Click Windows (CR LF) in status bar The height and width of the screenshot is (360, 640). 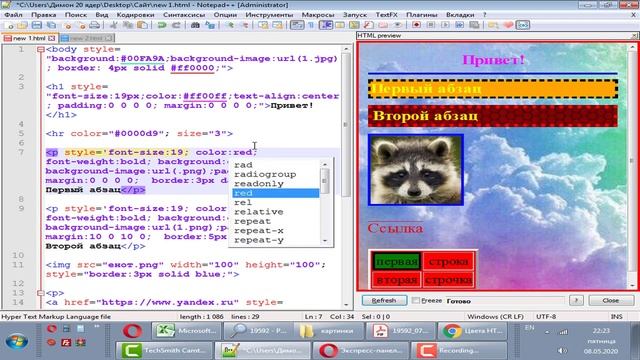click(495, 316)
